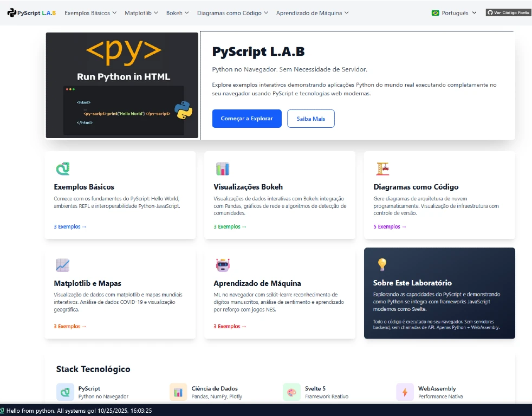Click the Exemplos Básicos card title
The image size is (532, 416).
pos(84,187)
